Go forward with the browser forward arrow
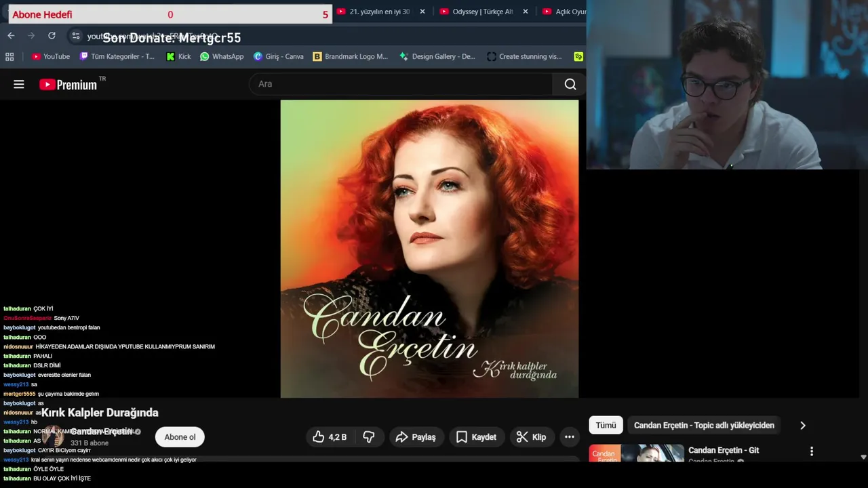868x488 pixels. [x=31, y=35]
